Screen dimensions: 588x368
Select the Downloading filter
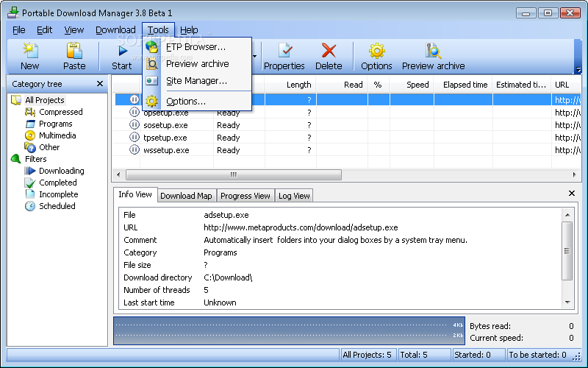pos(62,171)
